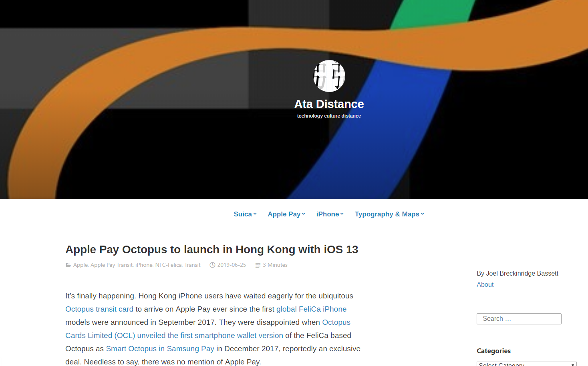Expand the Apple Pay menu
The width and height of the screenshot is (588, 366).
(286, 214)
